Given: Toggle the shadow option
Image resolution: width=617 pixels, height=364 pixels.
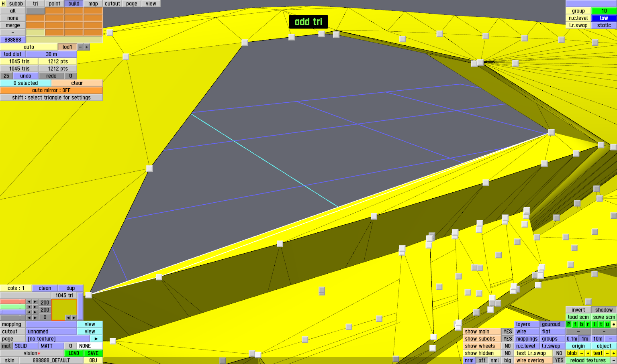Looking at the screenshot, I should (604, 310).
